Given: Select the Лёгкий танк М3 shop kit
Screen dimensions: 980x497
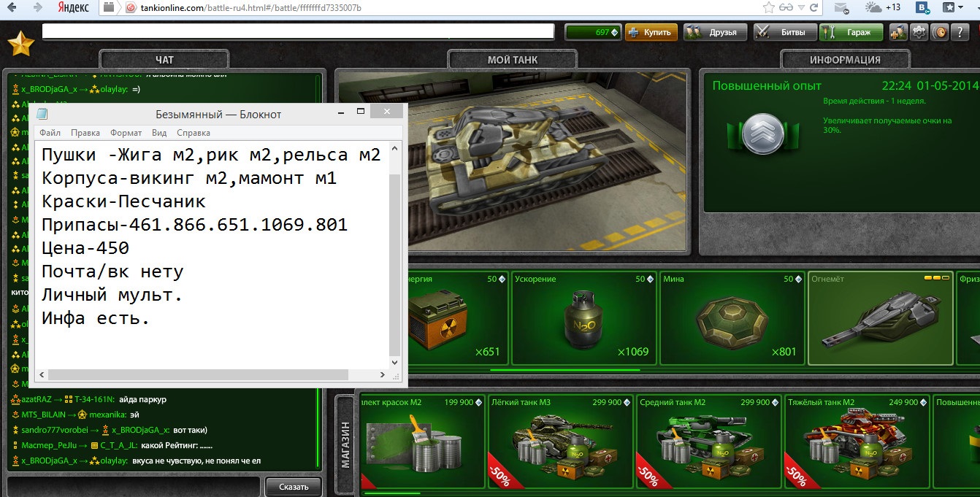Looking at the screenshot, I should click(x=560, y=442).
